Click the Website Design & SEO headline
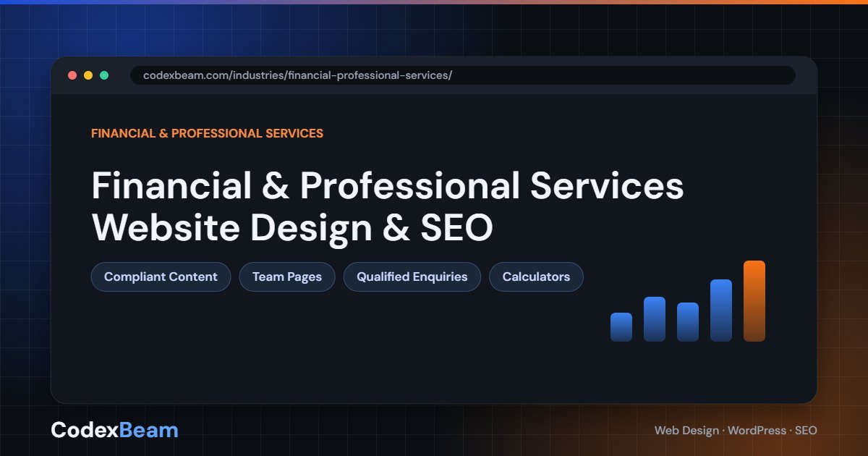The height and width of the screenshot is (456, 868). [292, 227]
